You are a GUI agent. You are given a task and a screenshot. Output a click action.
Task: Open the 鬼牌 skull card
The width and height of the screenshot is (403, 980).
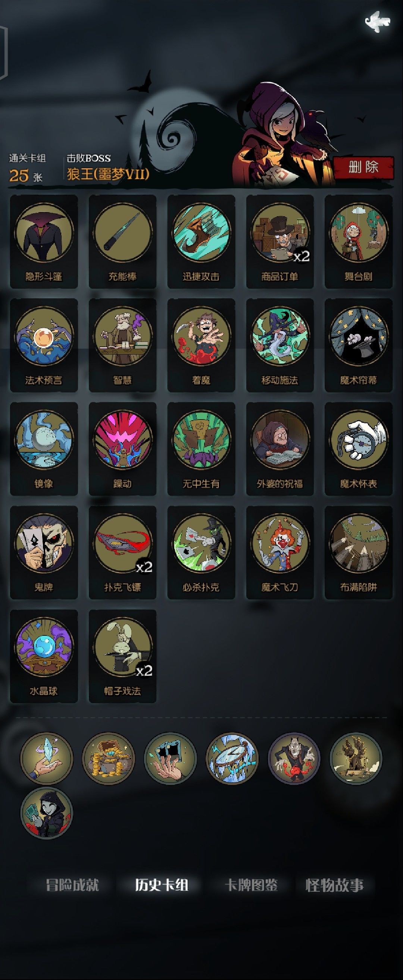coord(44,552)
